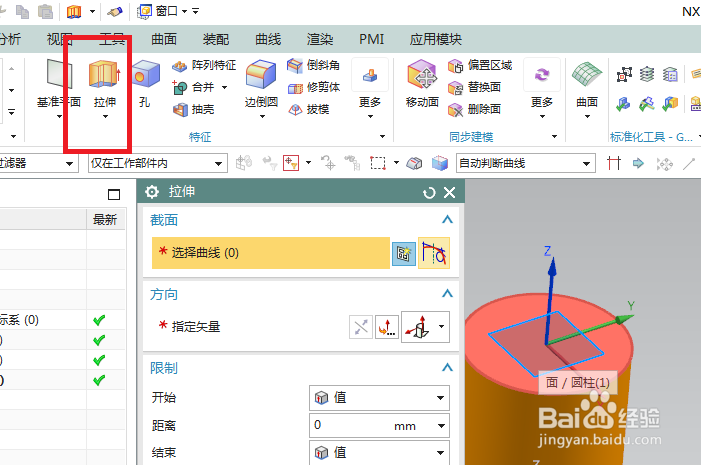Click the rectangle selection icon
Image resolution: width=701 pixels, height=465 pixels.
click(x=378, y=163)
